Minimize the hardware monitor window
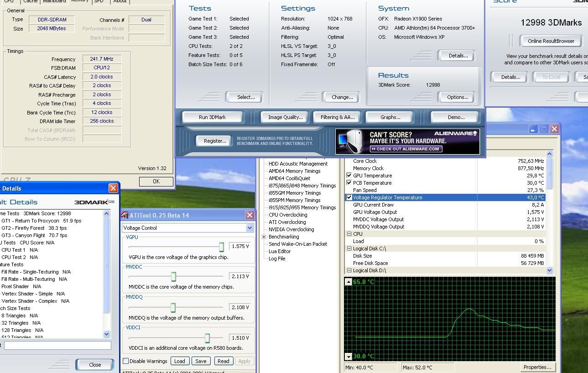This screenshot has width=588, height=373. coord(533,129)
